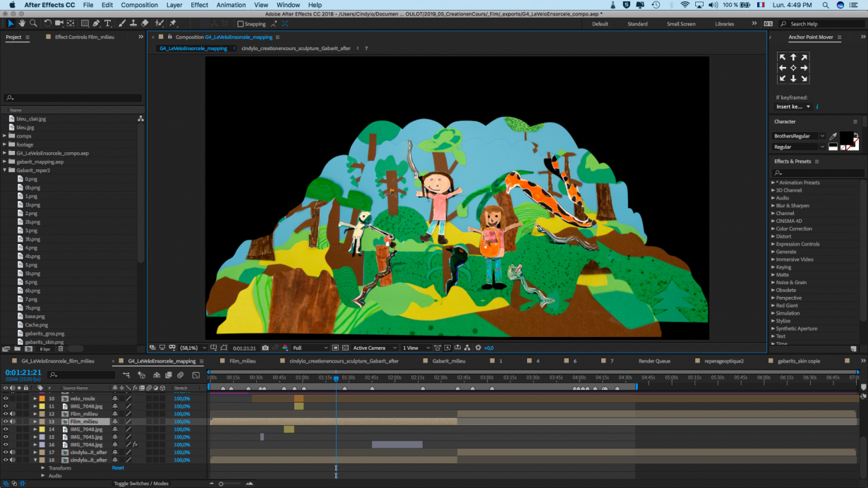Image resolution: width=868 pixels, height=488 pixels.
Task: Toggle visibility of layer 16 IMG_7046.jpg
Action: (6, 445)
